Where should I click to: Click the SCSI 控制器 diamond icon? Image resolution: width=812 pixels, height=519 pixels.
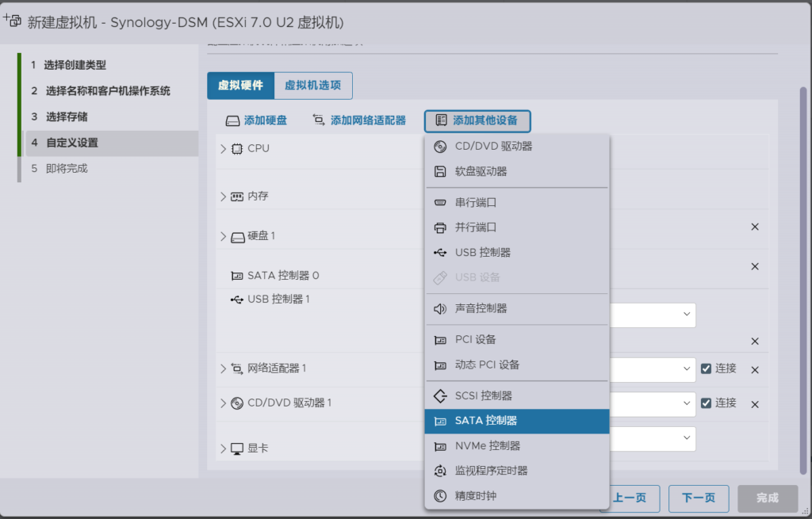pos(439,396)
